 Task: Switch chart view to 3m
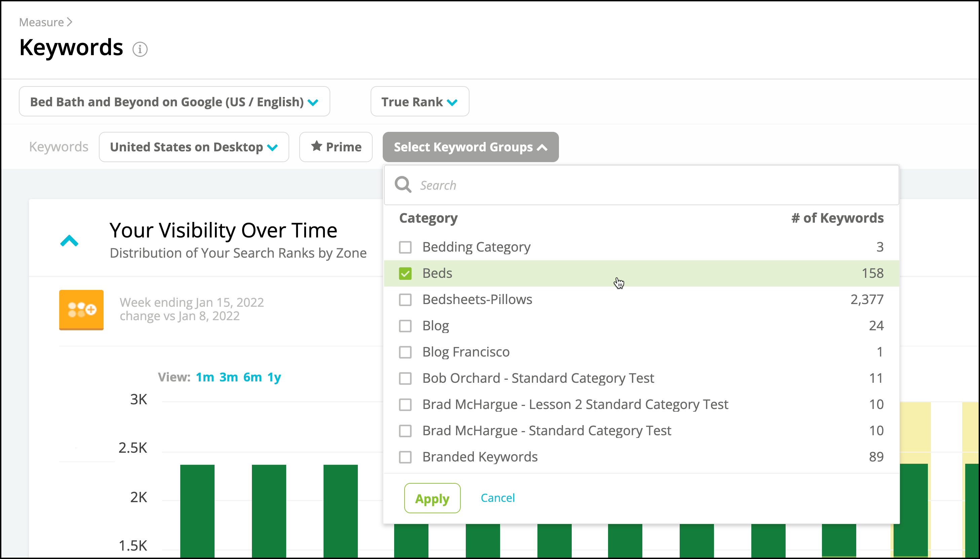tap(228, 377)
